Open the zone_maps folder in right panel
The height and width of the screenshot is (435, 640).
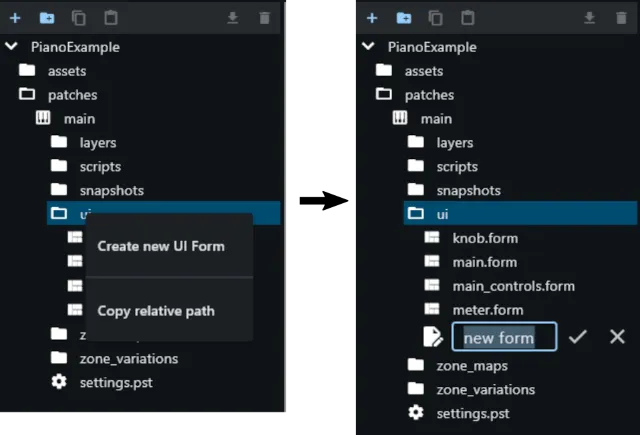pos(458,366)
